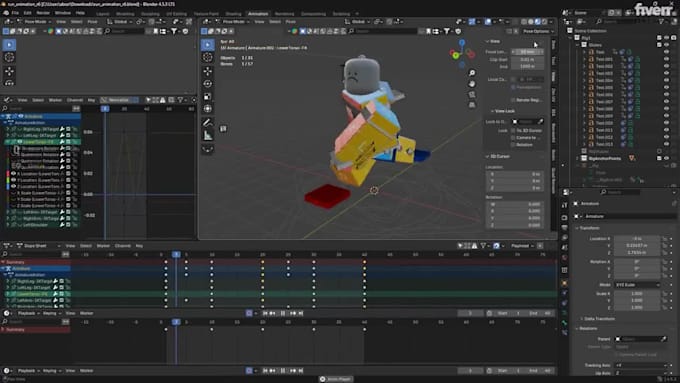Toggle perspective/orthographic grid icon in viewport
The image size is (680, 383).
472,105
